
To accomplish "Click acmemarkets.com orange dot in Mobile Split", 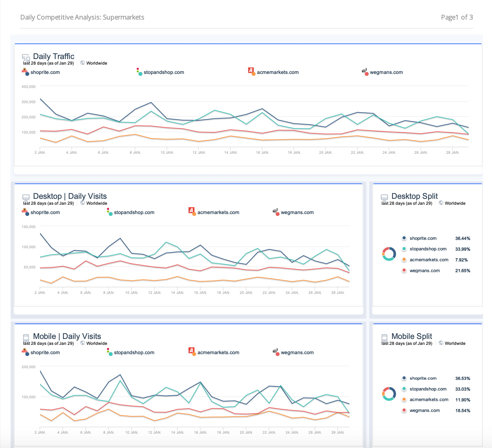I will [x=404, y=400].
